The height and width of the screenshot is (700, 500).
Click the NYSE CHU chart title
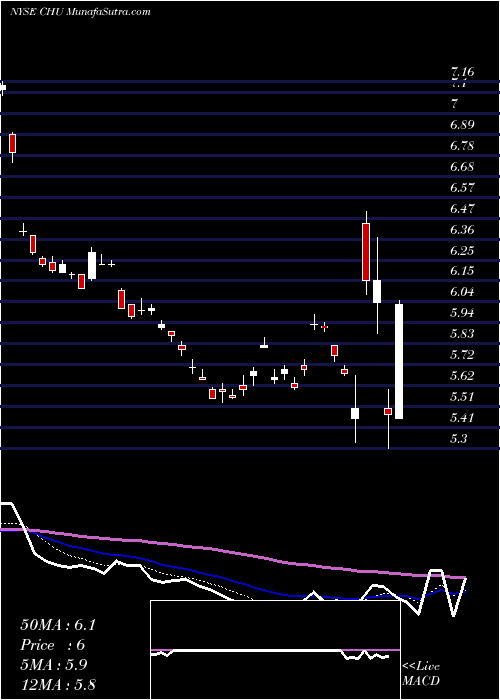[x=79, y=12]
